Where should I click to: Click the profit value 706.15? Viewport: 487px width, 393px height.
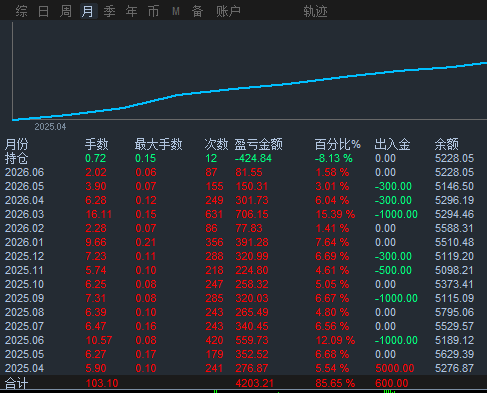coord(252,214)
